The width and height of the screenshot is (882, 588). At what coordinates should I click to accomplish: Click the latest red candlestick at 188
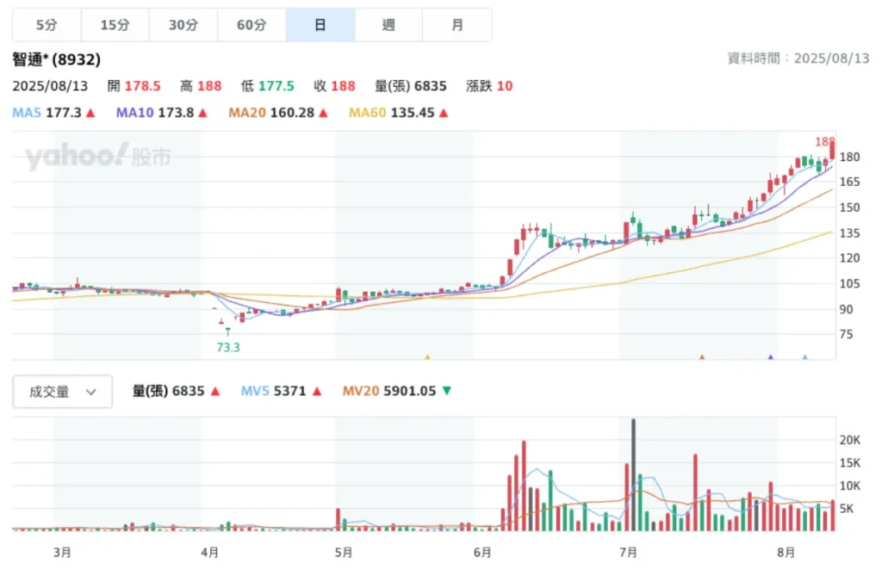[832, 151]
